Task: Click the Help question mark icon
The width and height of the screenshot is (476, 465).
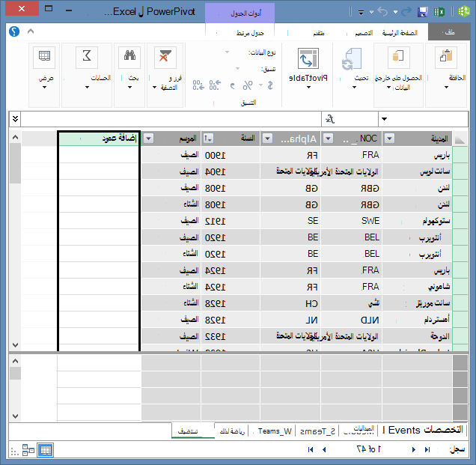Action: (14, 31)
